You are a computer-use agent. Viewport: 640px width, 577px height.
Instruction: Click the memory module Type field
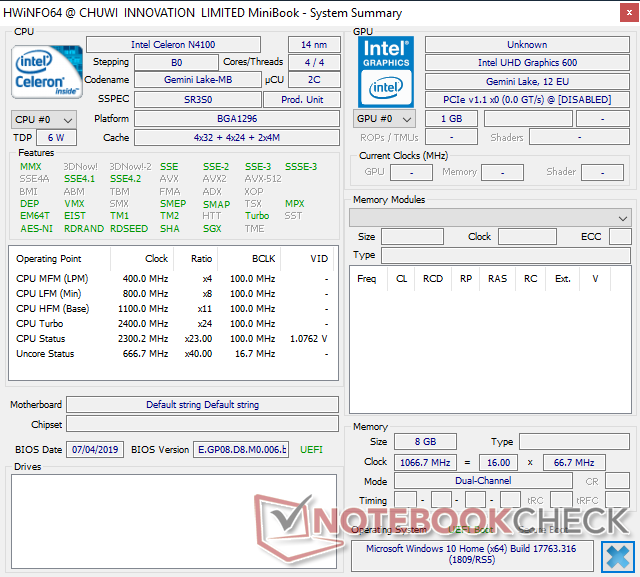[506, 255]
